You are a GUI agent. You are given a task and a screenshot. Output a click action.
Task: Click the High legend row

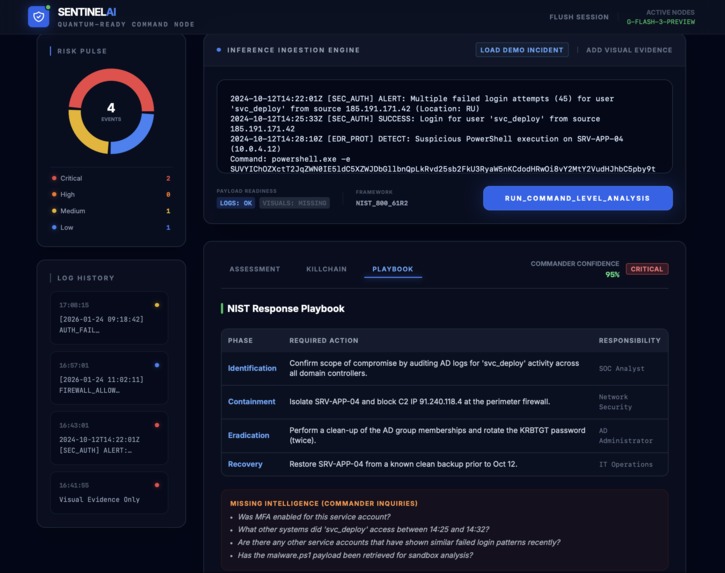(111, 195)
